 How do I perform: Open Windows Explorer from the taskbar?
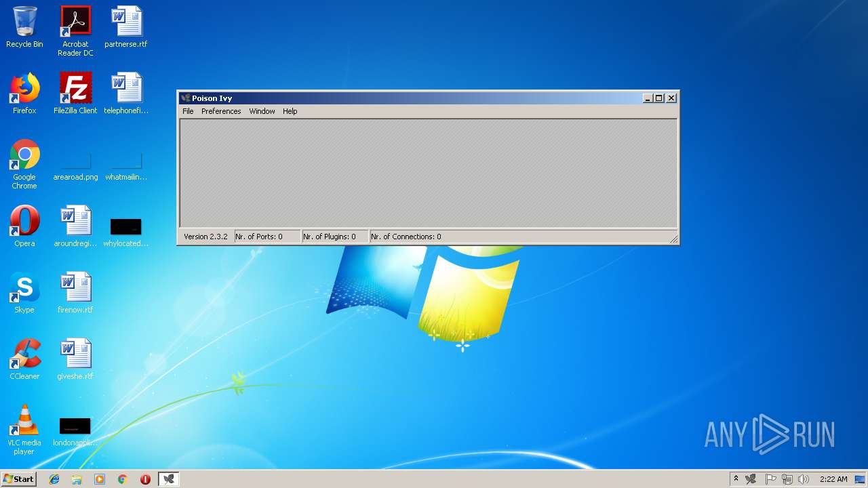(77, 479)
